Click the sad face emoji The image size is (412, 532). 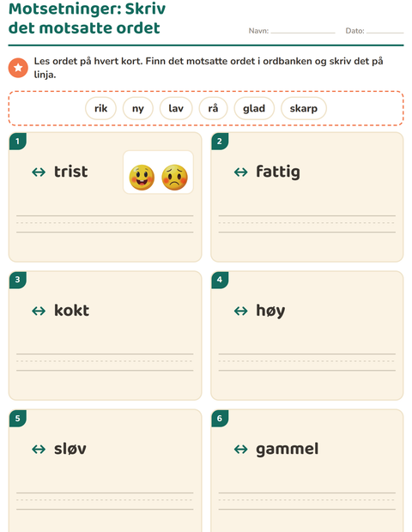(174, 177)
